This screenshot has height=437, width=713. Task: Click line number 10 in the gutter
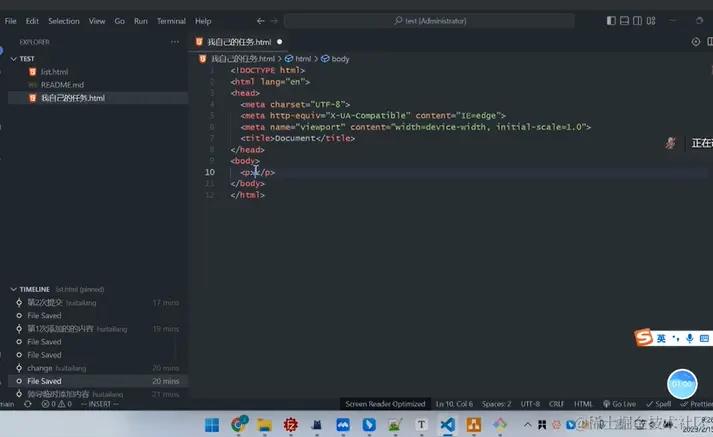[209, 172]
